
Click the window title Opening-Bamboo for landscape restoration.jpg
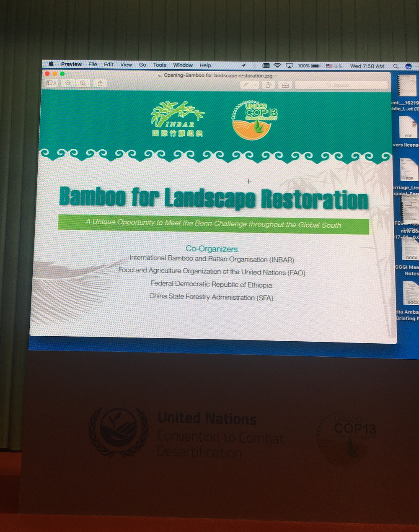click(x=217, y=76)
